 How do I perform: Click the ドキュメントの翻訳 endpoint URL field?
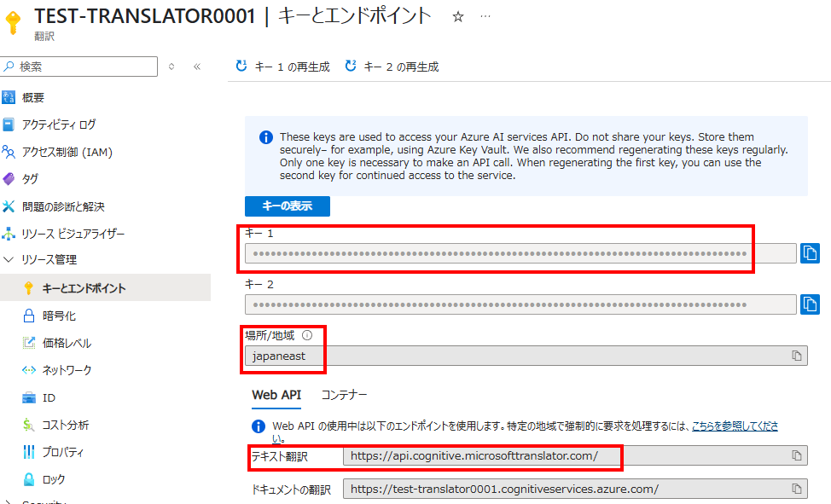[x=575, y=489]
